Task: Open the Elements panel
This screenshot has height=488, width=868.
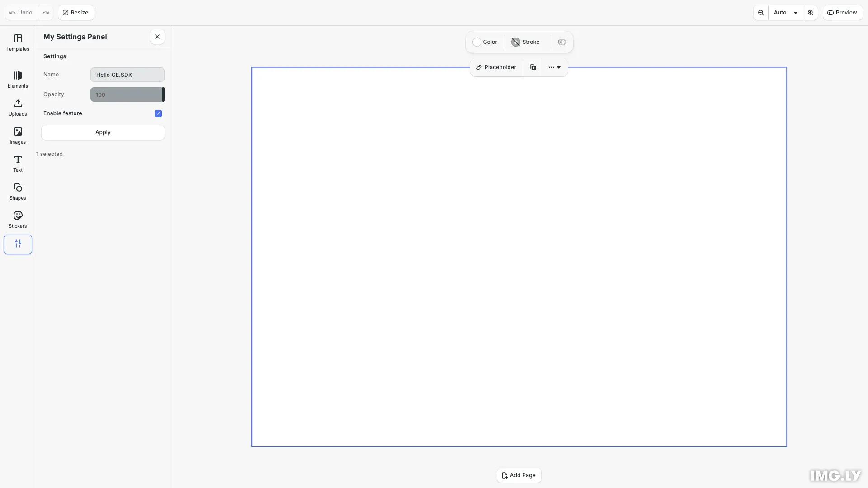Action: click(18, 80)
